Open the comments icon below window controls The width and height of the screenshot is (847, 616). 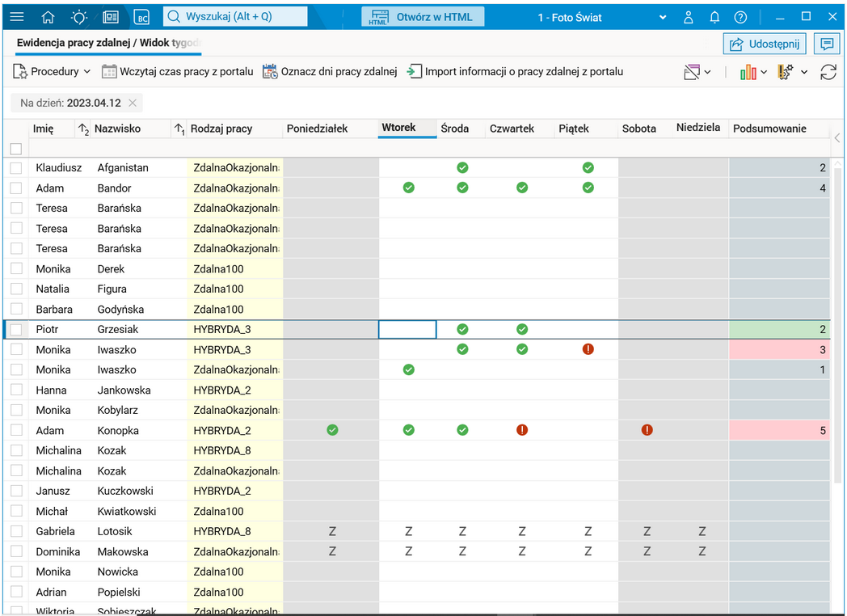coord(826,44)
